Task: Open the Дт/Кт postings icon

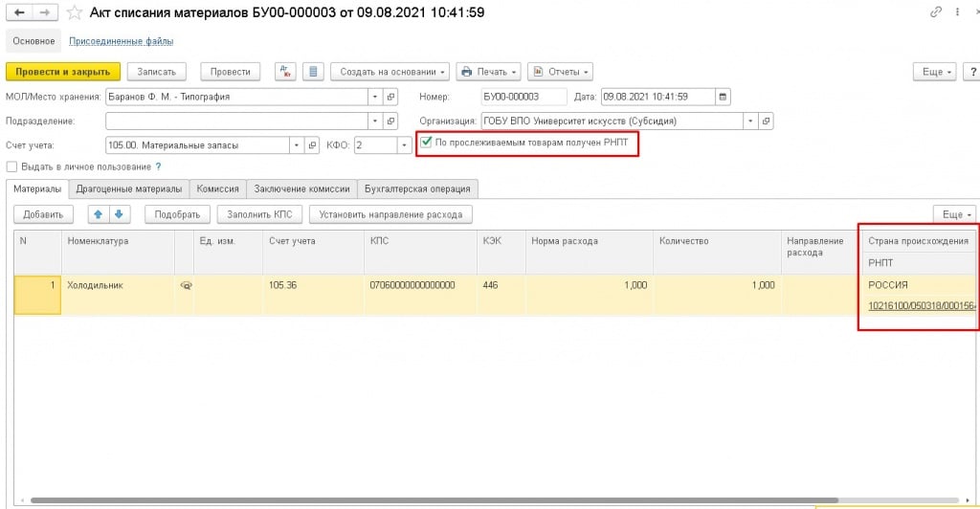Action: tap(285, 72)
